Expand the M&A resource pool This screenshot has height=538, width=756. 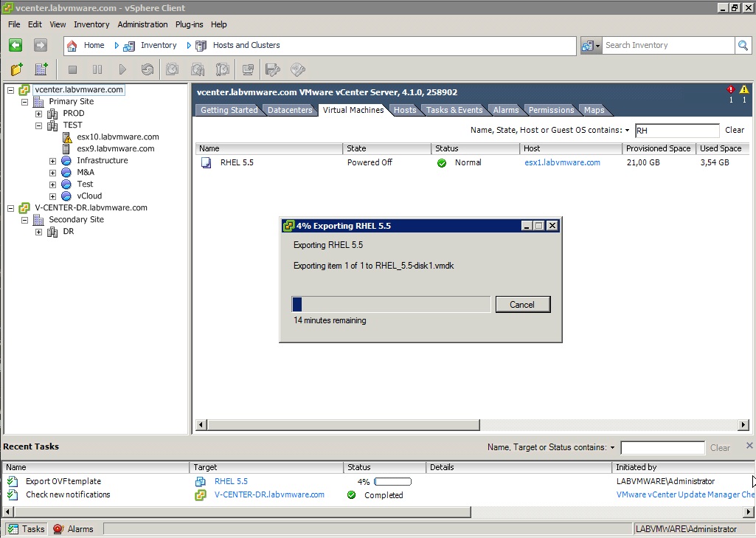tap(52, 173)
